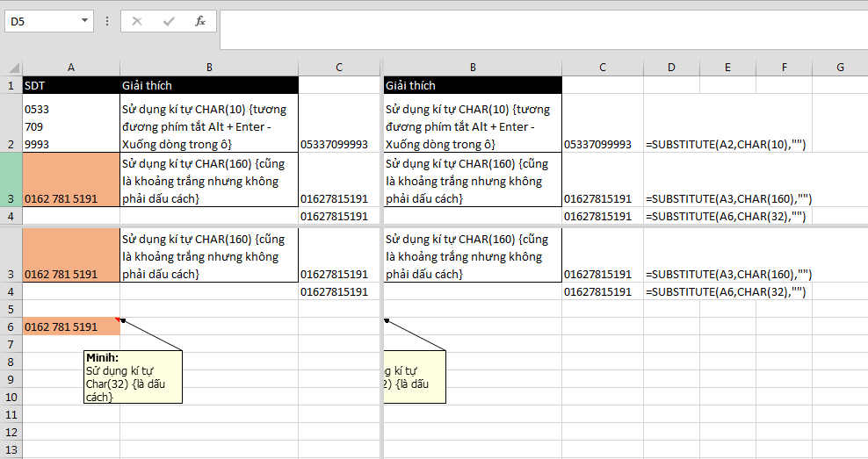
Task: Click inside the empty formula bar
Action: 543,29
